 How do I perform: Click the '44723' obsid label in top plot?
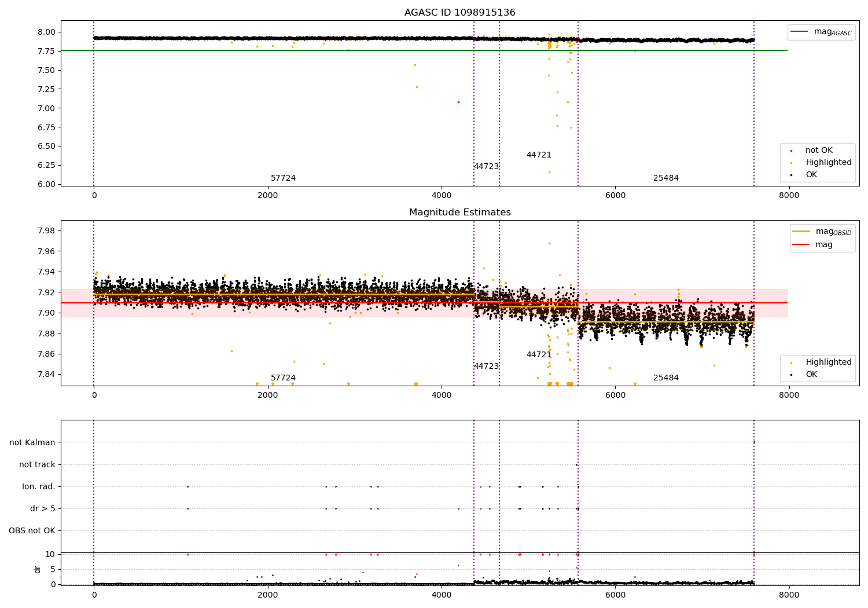[486, 167]
